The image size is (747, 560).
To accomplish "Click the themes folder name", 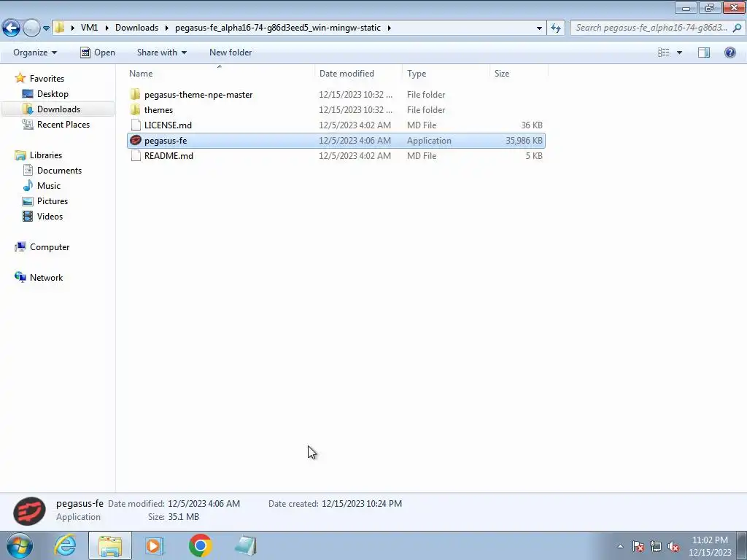I will (158, 110).
